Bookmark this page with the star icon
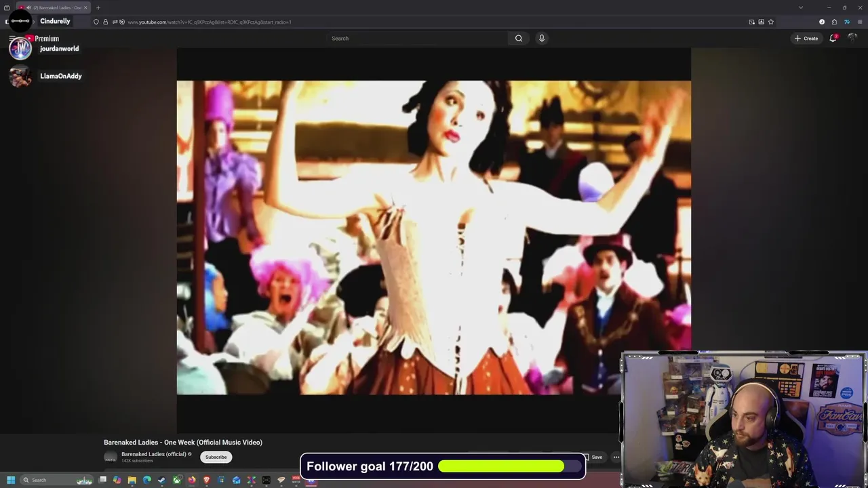The width and height of the screenshot is (868, 488). tap(771, 22)
